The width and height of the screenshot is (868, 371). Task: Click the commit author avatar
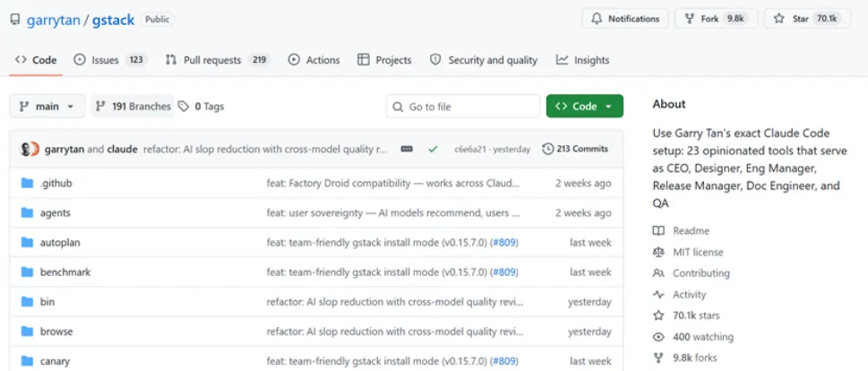pyautogui.click(x=30, y=149)
